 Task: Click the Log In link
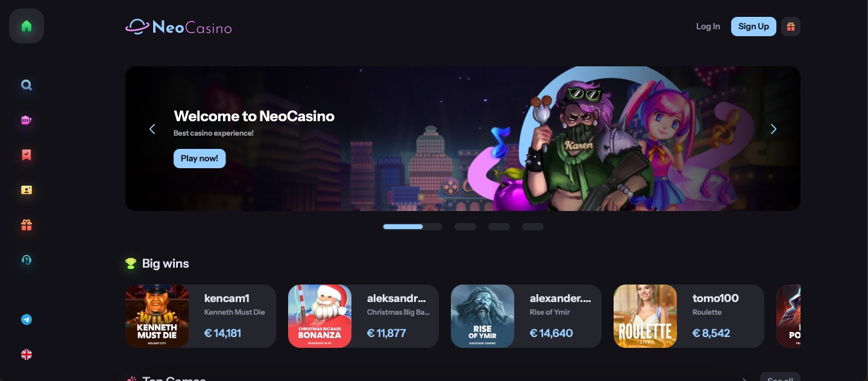coord(708,27)
